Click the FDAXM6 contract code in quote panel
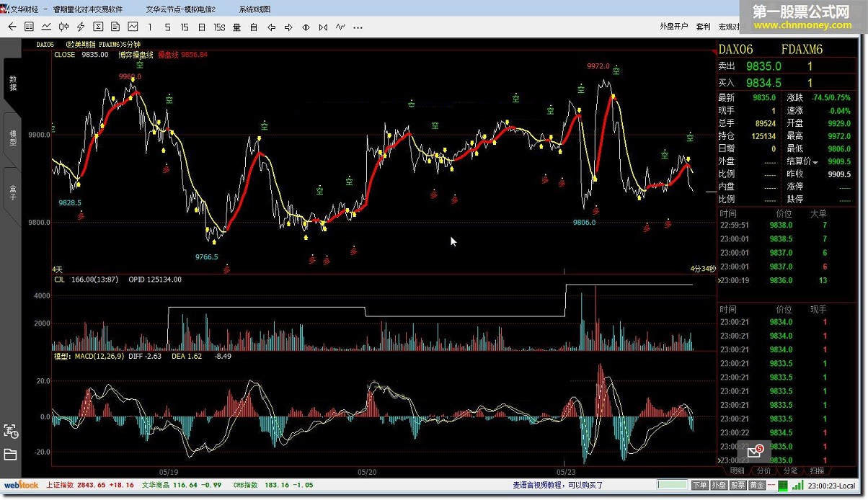The width and height of the screenshot is (868, 500). click(x=802, y=49)
